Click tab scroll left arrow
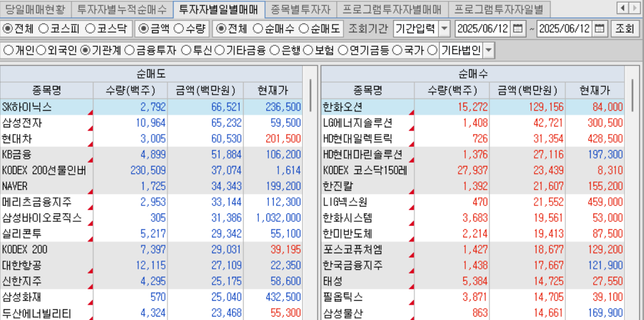Screen dimensions: 644x320 click(x=624, y=8)
